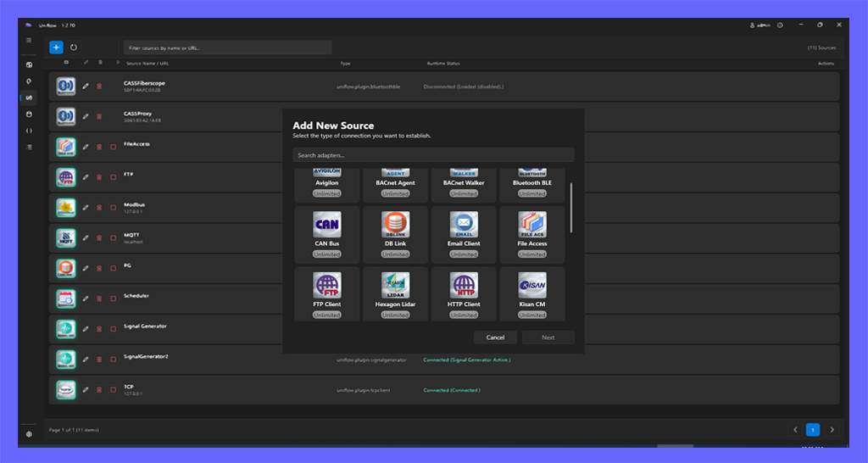Stop the FileAccess source
This screenshot has width=868, height=463.
click(x=113, y=148)
